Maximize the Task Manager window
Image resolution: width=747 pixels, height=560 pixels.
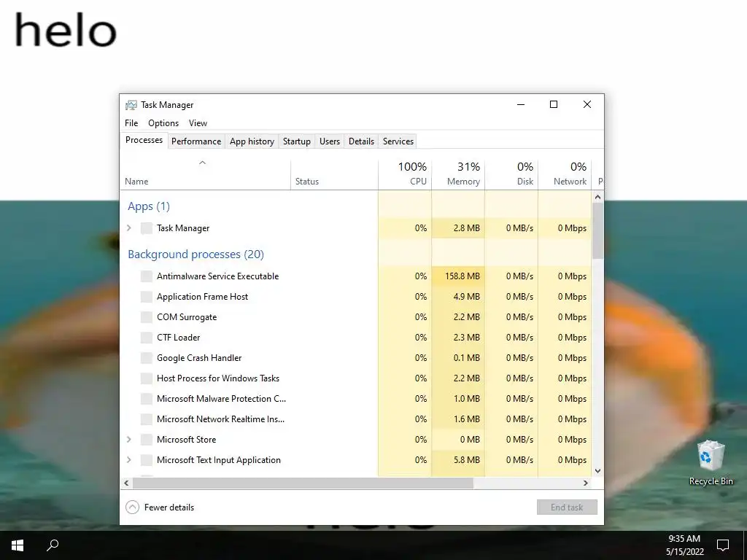554,105
